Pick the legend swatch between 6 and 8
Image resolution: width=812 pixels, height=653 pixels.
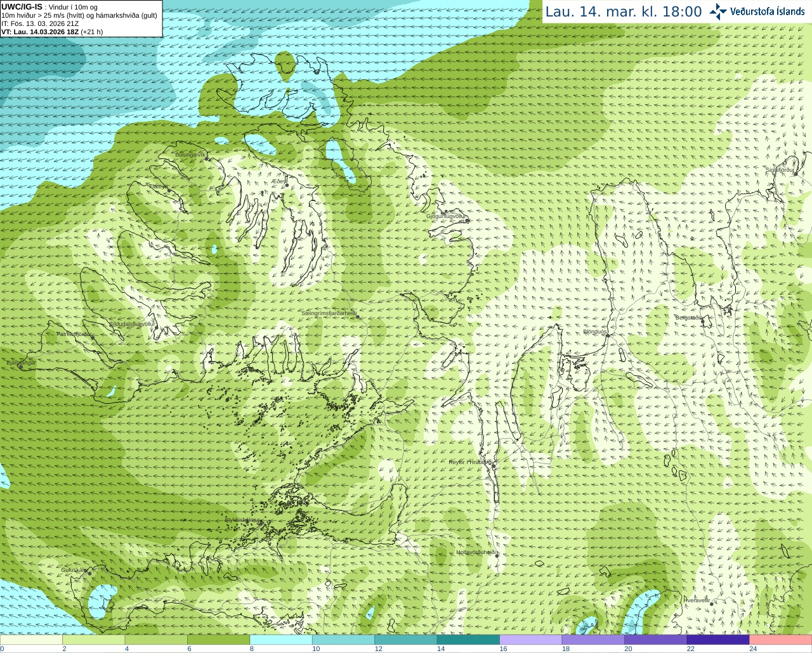click(219, 640)
